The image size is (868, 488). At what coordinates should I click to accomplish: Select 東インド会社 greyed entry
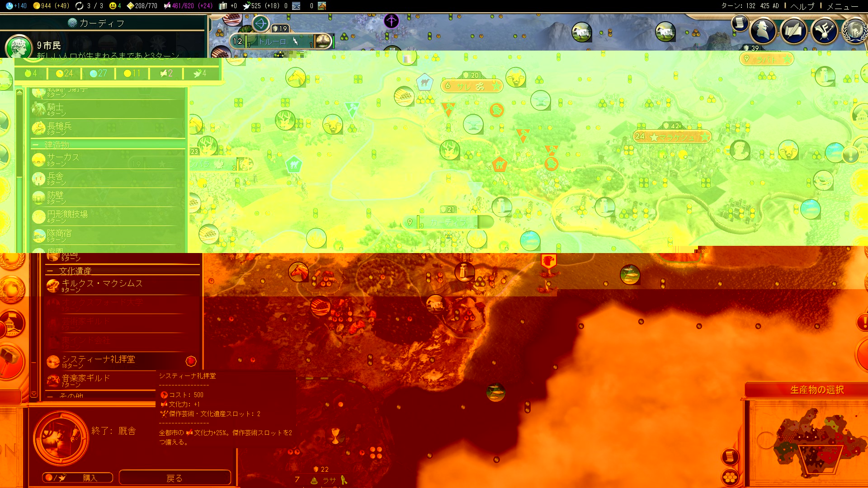point(122,342)
